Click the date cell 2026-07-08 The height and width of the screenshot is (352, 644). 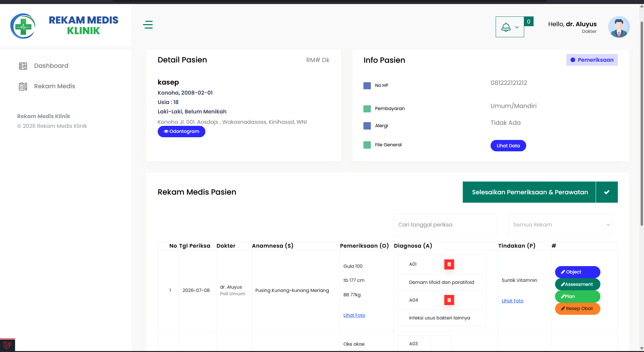[196, 290]
